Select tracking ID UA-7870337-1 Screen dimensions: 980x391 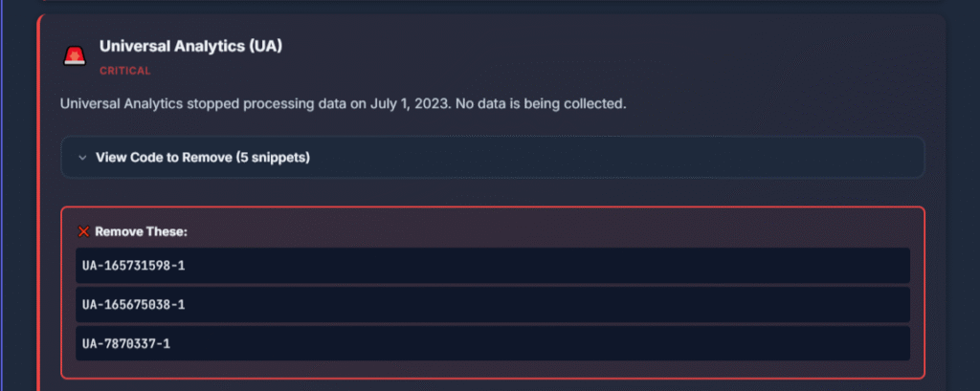(125, 343)
